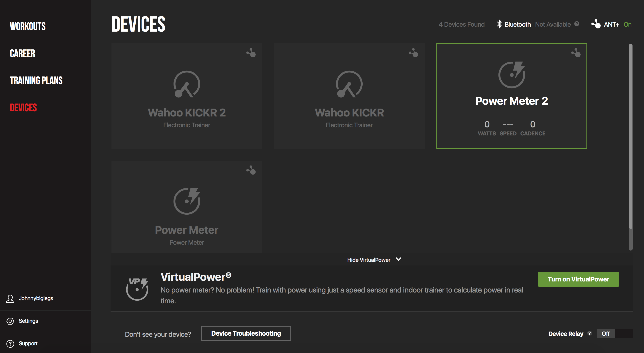Viewport: 644px width, 353px height.
Task: Open the Career section
Action: [x=23, y=53]
